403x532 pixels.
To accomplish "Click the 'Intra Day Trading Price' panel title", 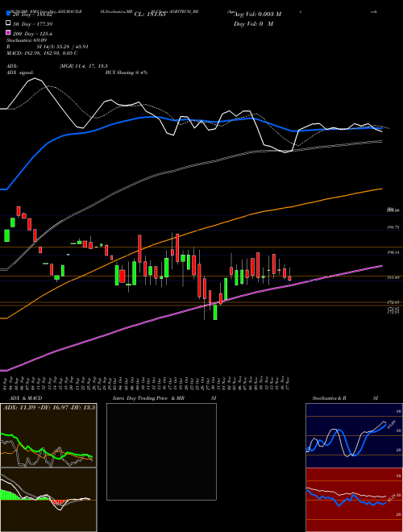I will [140, 398].
